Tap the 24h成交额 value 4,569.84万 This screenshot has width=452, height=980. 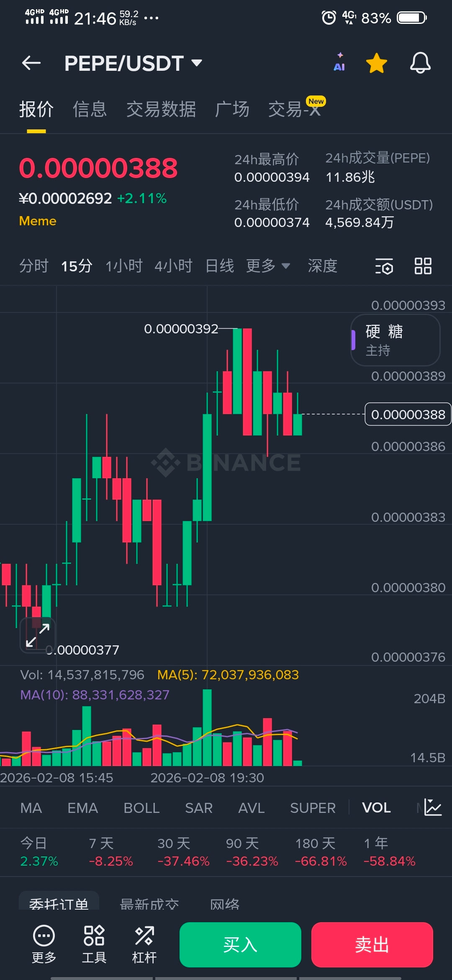pos(360,222)
